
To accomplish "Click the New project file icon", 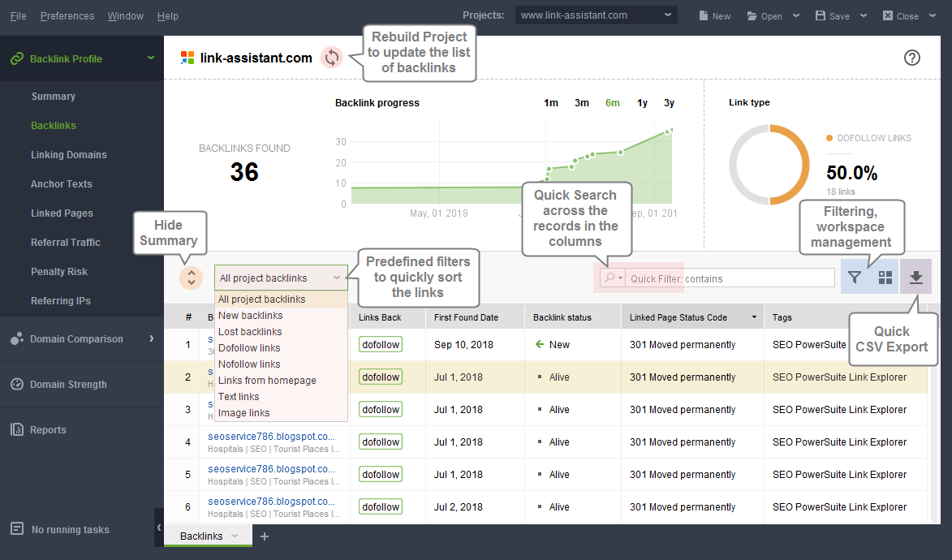I will [x=703, y=15].
